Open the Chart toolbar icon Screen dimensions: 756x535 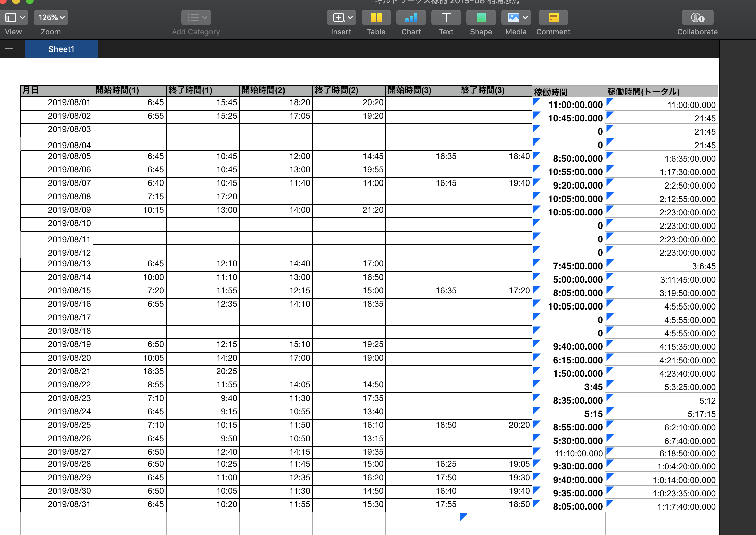click(x=411, y=17)
